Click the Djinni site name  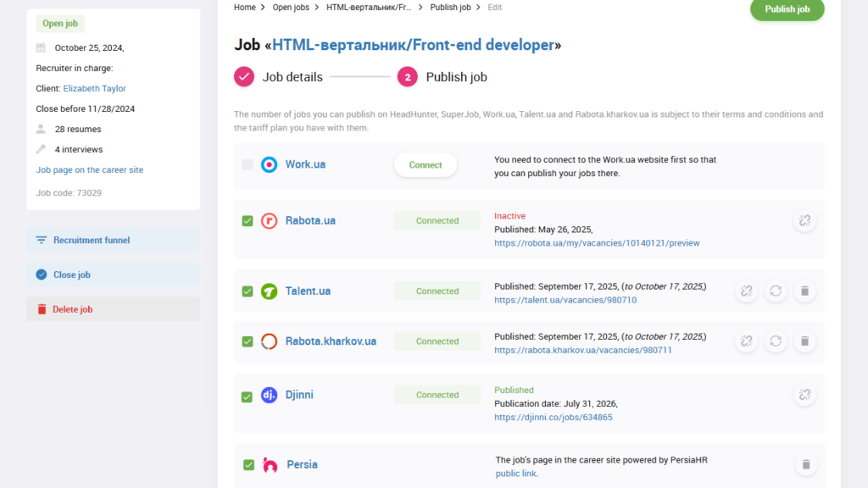(299, 395)
